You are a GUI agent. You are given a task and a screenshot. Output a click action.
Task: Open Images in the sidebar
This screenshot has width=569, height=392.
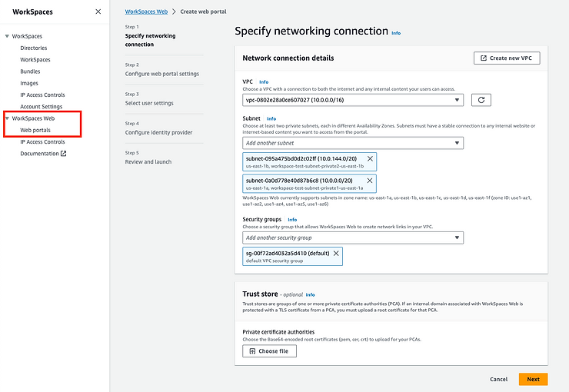click(x=29, y=83)
